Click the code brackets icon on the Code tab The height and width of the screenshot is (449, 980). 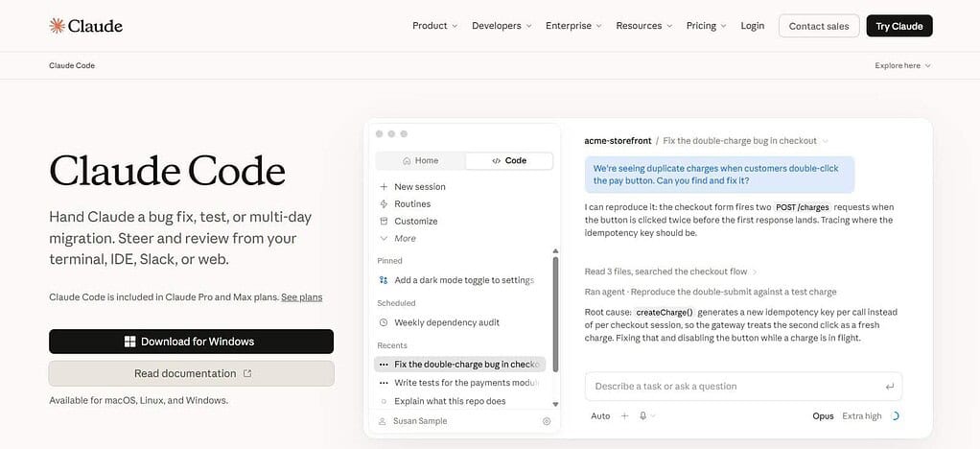pyautogui.click(x=497, y=161)
